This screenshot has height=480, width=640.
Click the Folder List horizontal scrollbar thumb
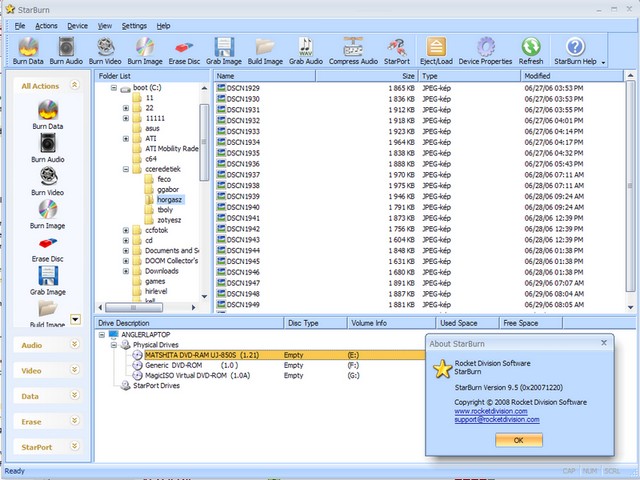pos(134,307)
